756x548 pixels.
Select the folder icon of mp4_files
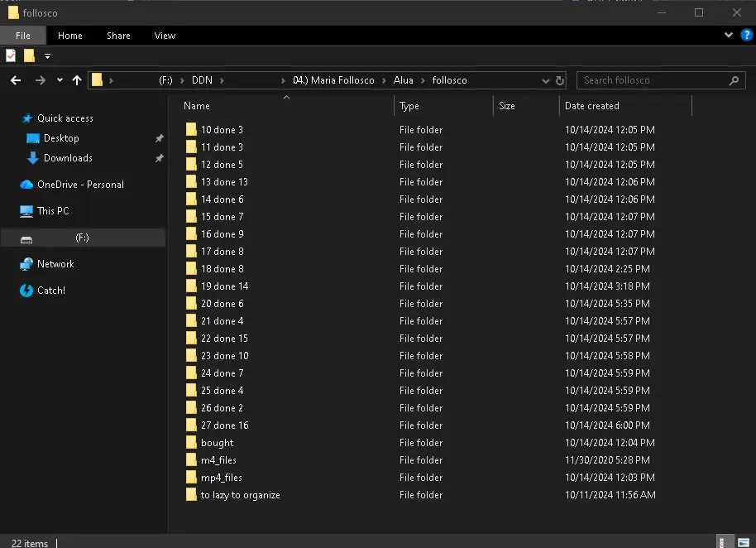point(191,477)
